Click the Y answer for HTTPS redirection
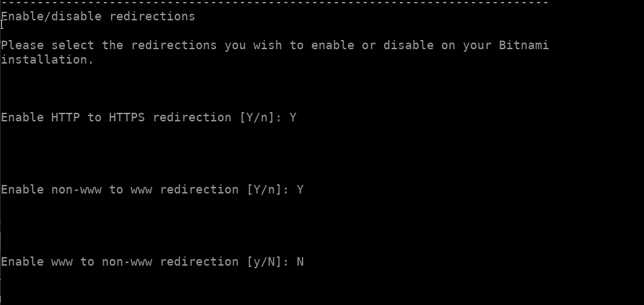 (x=293, y=117)
